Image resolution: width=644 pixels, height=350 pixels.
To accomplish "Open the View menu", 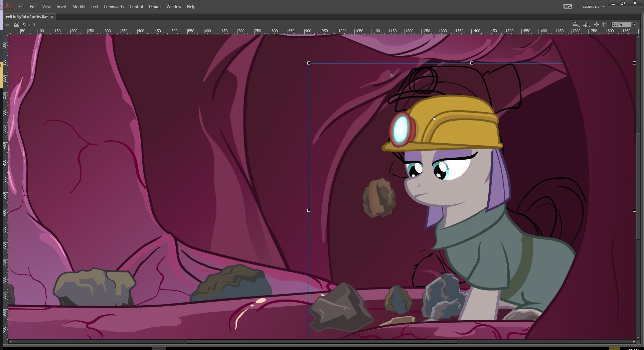I will tap(46, 7).
